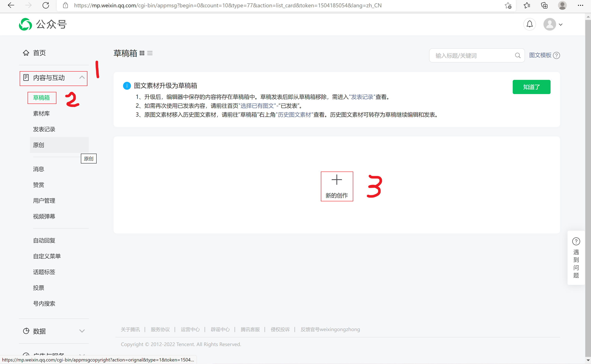Go to 发表记录 sidebar item
This screenshot has width=591, height=364.
pyautogui.click(x=44, y=129)
